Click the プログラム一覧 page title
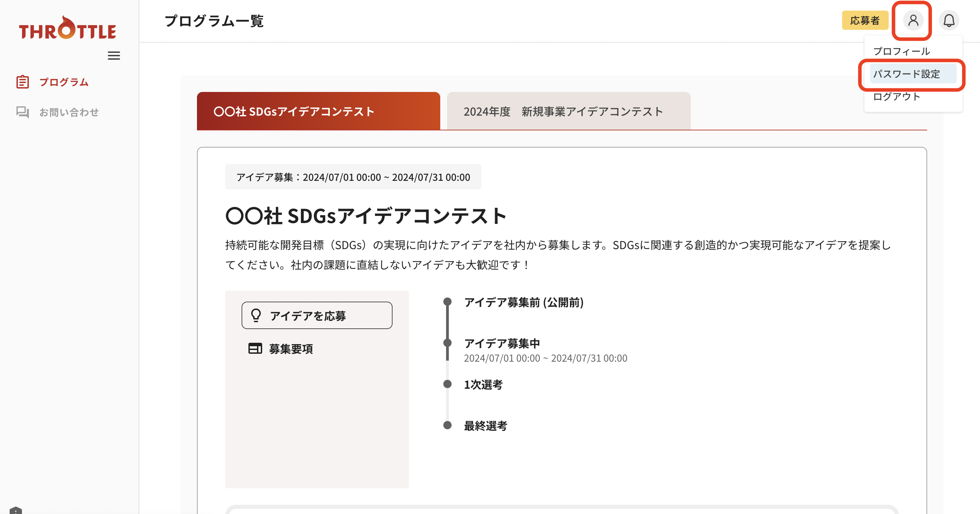 point(214,21)
